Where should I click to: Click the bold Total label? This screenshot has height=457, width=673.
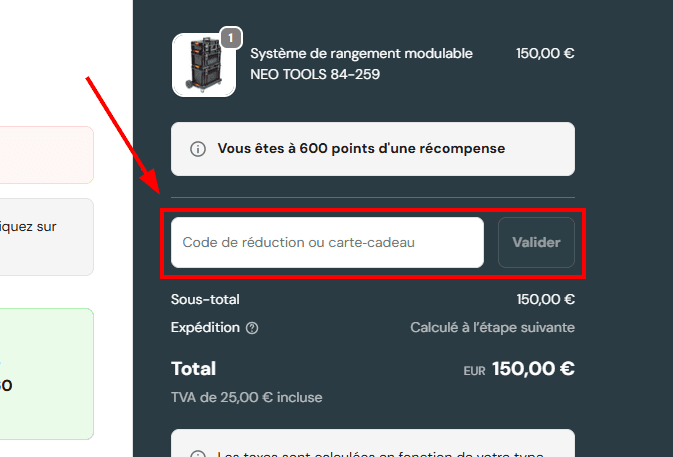pos(193,368)
